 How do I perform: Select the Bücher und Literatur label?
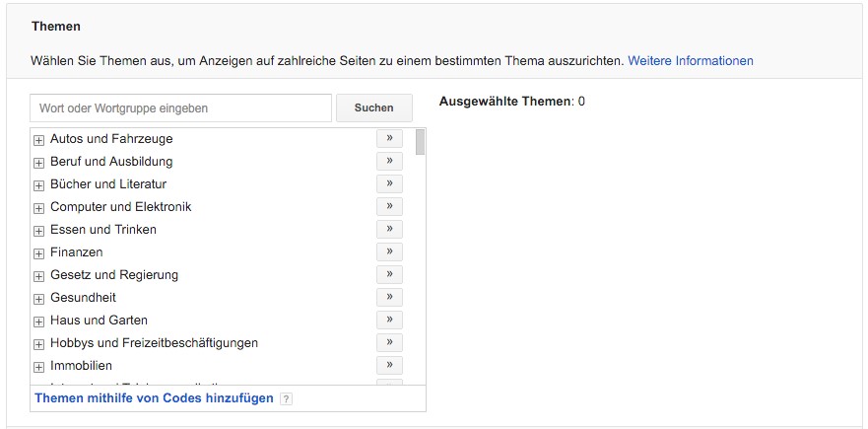tap(108, 184)
